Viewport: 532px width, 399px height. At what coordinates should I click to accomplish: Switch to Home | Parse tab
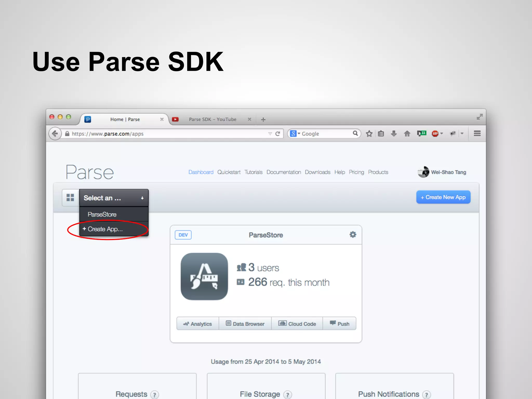[125, 119]
